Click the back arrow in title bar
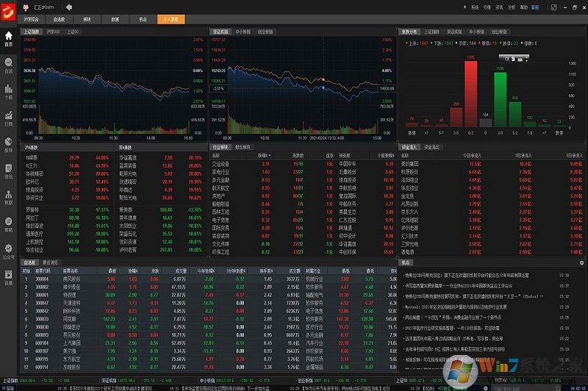The image size is (588, 391). point(69,7)
